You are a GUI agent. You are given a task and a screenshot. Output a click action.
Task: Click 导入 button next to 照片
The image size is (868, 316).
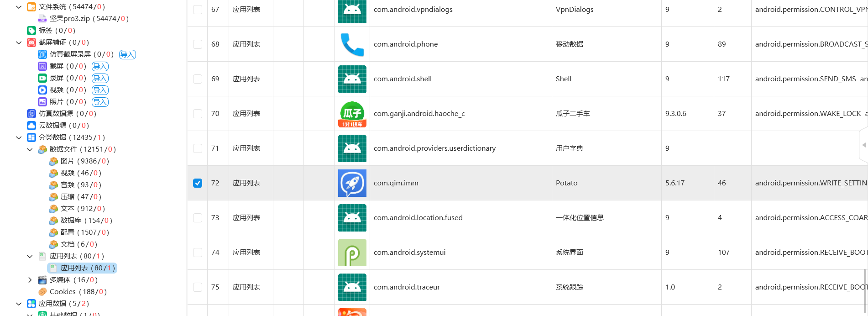(x=100, y=102)
